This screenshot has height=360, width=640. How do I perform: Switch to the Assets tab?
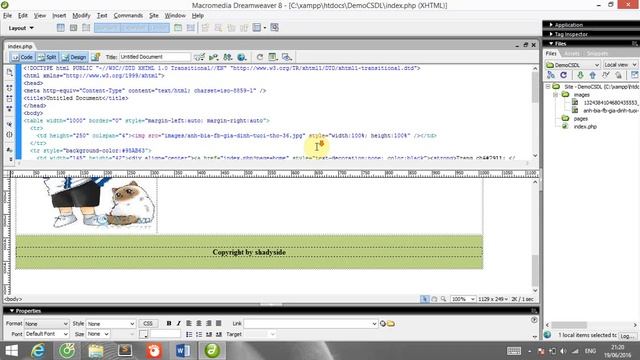[x=572, y=53]
